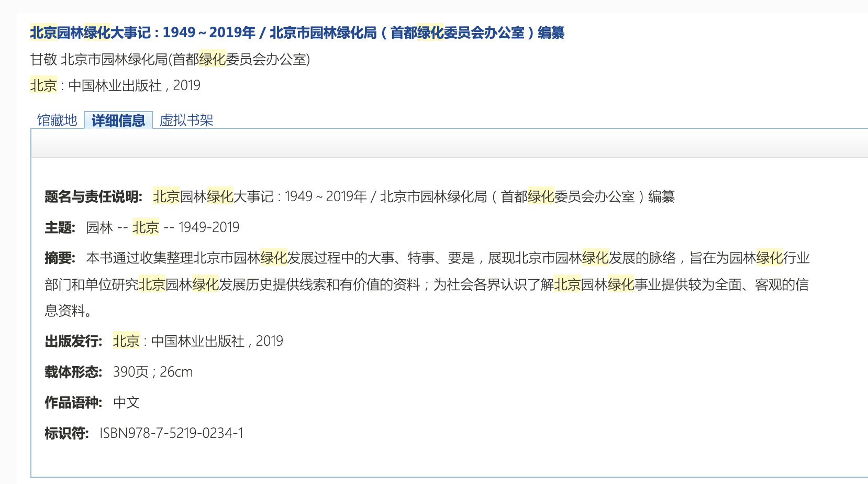868x484 pixels.
Task: Open the 虚拟书架 tab
Action: (186, 120)
